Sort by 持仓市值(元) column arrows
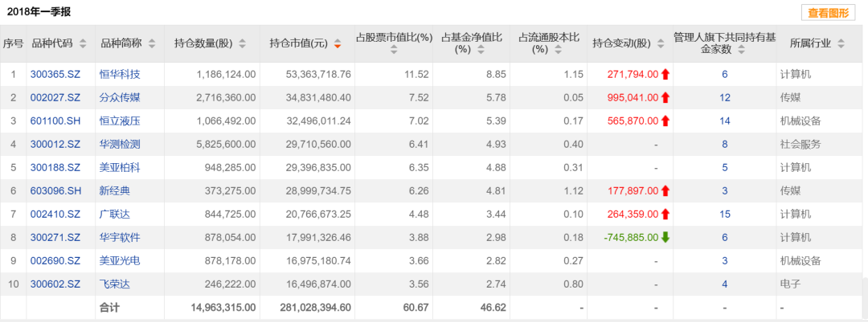 click(x=337, y=43)
